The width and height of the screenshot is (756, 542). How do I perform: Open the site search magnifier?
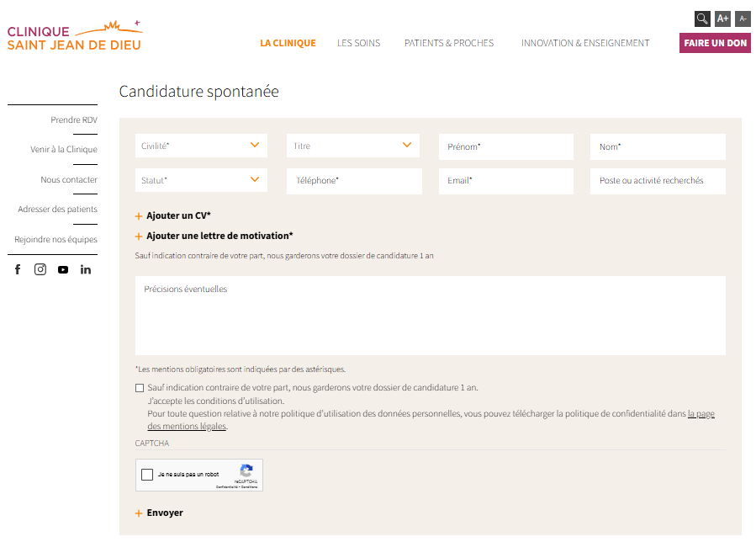tap(703, 18)
